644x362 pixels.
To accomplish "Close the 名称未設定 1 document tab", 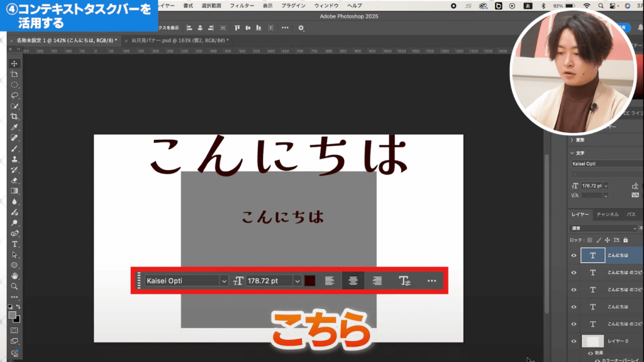I will [x=11, y=41].
